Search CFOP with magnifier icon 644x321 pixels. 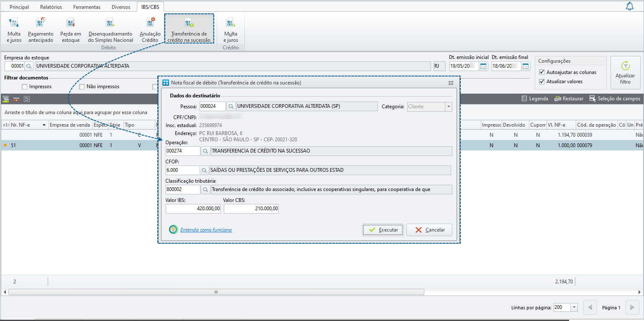coord(204,170)
